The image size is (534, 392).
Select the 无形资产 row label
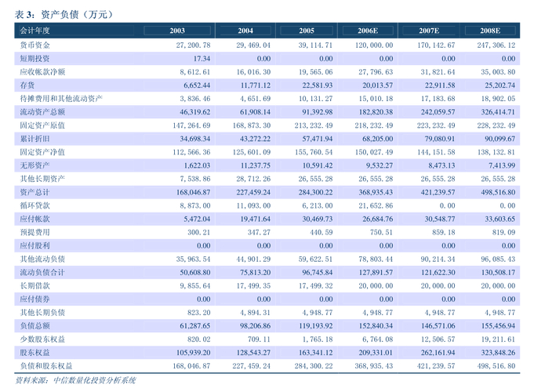[x=35, y=165]
